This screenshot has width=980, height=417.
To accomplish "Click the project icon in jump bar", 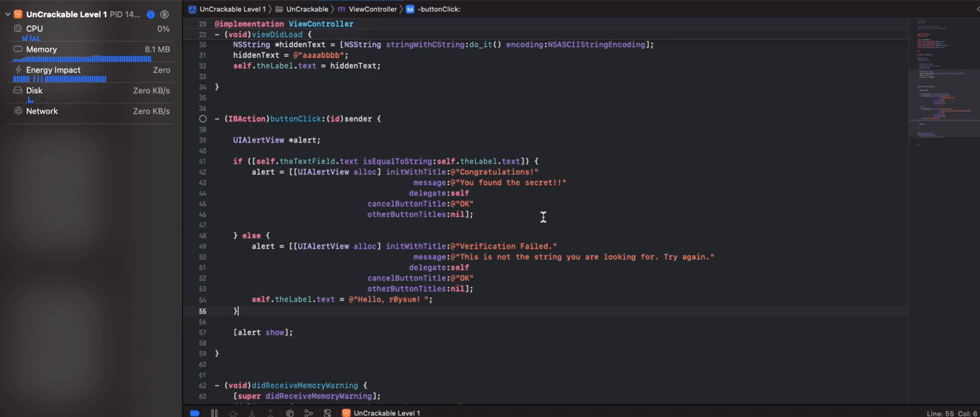I will 192,9.
